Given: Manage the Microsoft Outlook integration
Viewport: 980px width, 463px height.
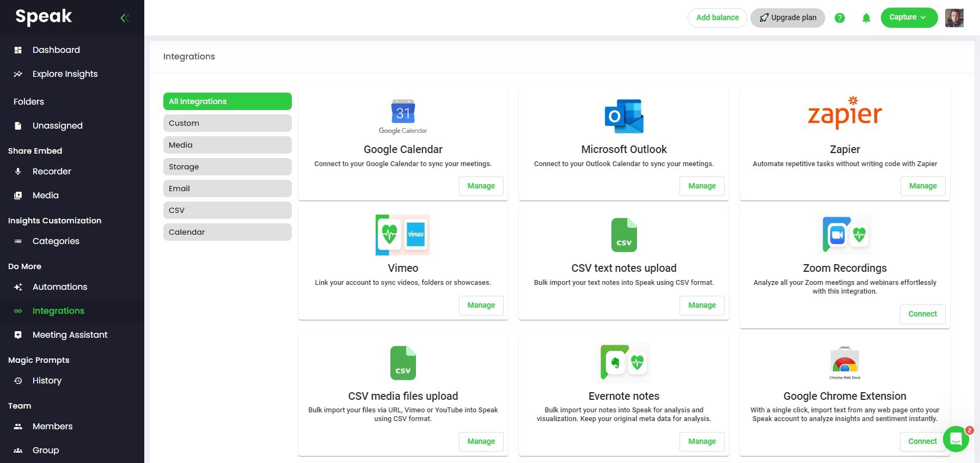Looking at the screenshot, I should 702,186.
